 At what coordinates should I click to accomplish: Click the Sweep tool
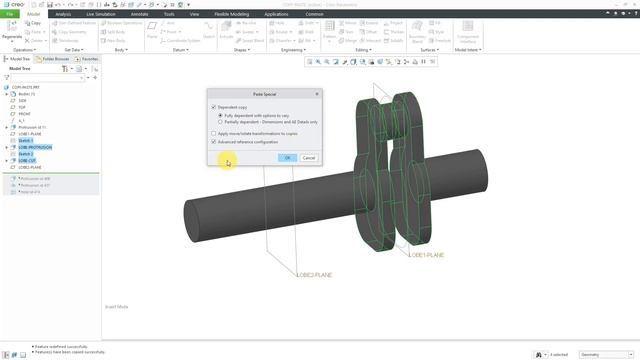point(247,32)
